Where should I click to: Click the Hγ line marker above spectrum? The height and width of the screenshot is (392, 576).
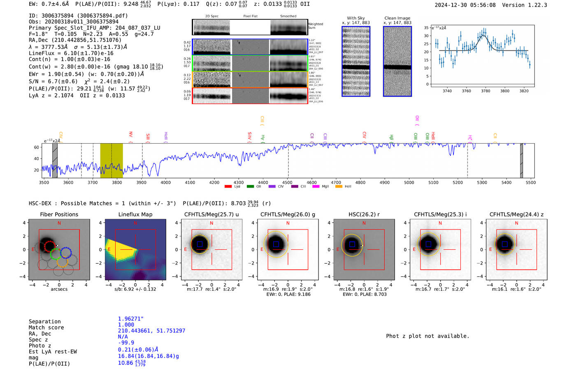point(263,139)
